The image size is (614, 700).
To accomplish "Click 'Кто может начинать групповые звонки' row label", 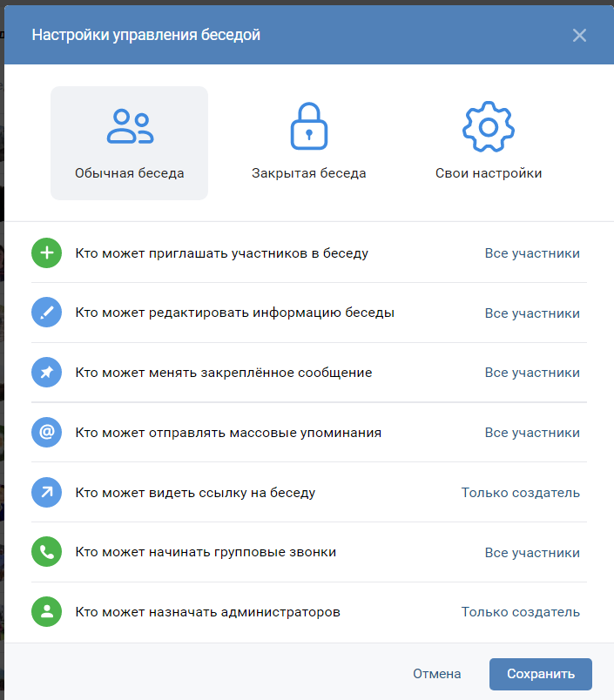I will (206, 552).
